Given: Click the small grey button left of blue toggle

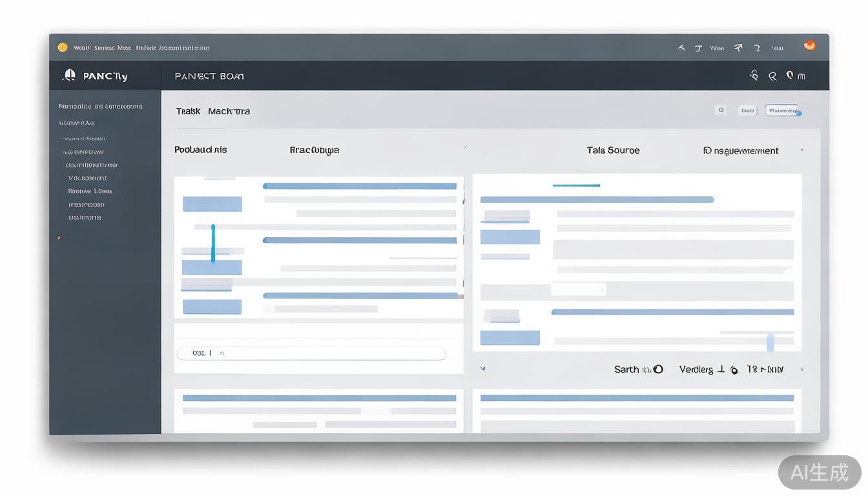Looking at the screenshot, I should coord(748,110).
